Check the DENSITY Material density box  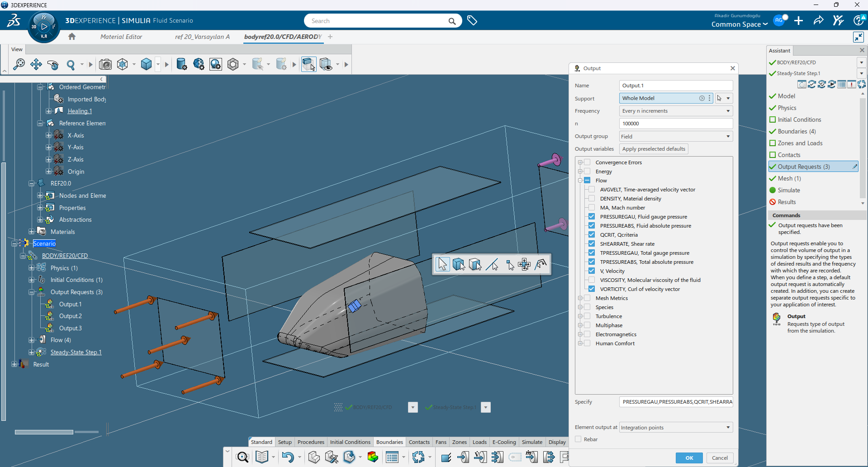(592, 199)
